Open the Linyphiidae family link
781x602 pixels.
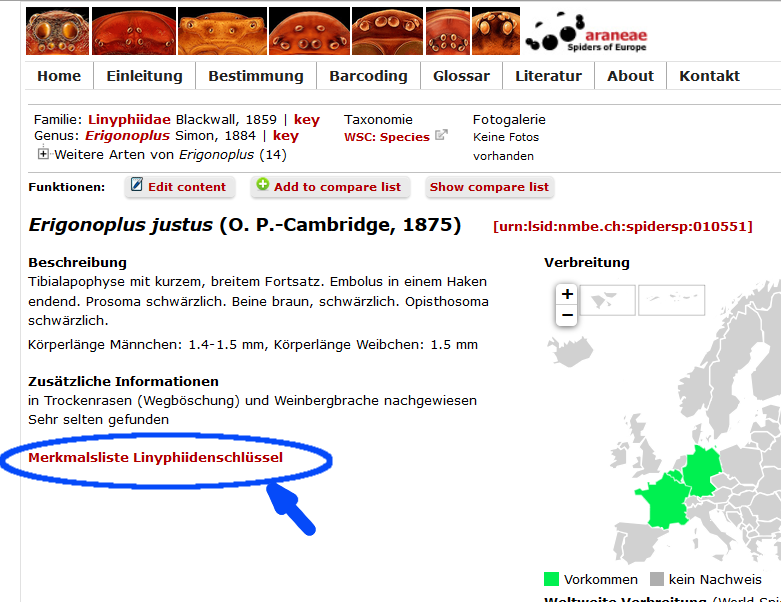[x=129, y=119]
